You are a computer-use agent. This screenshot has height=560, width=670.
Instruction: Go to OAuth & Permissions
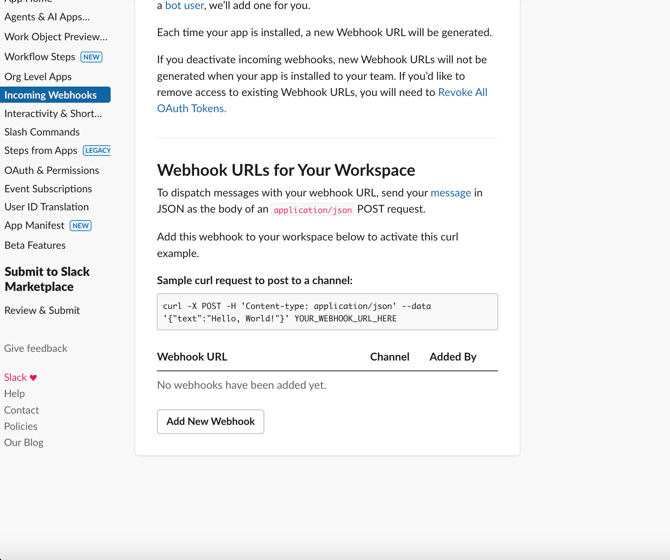pos(51,170)
